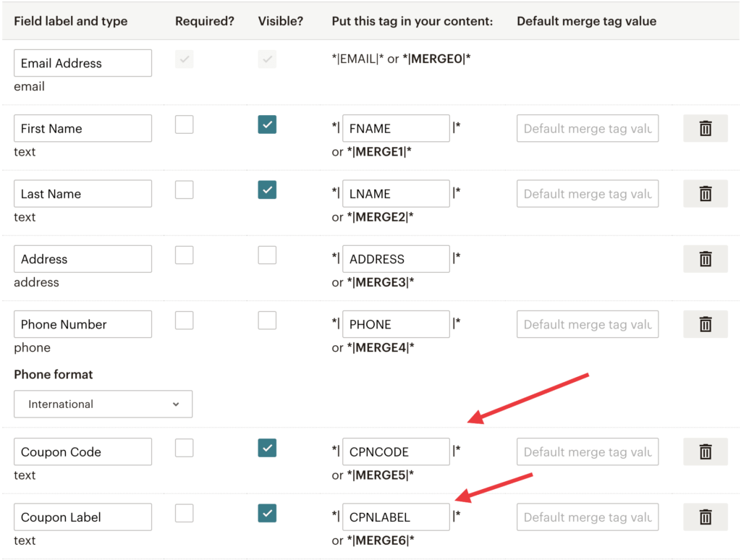
Task: Edit the Email Address field label
Action: (x=82, y=63)
